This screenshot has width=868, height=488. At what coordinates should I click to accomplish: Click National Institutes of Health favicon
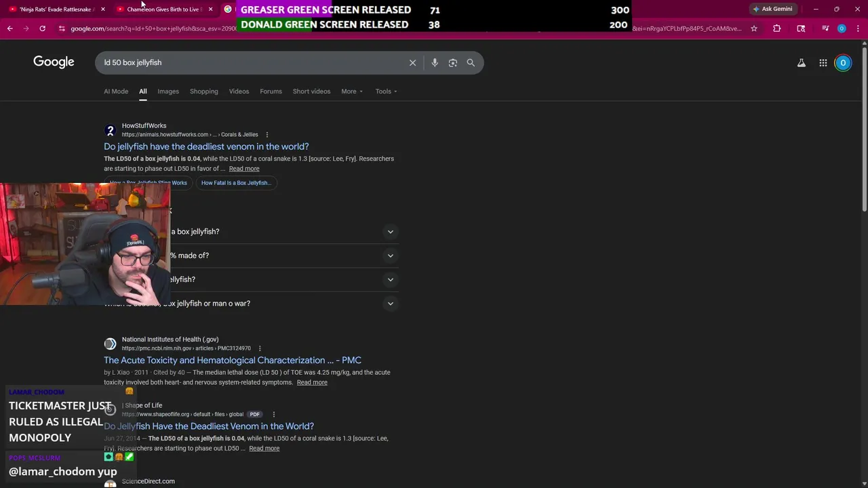(x=110, y=344)
